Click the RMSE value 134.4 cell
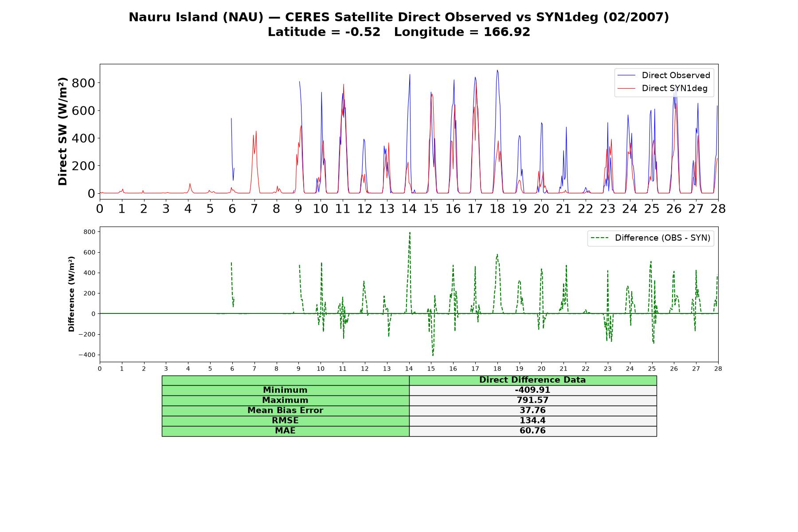 [x=532, y=421]
